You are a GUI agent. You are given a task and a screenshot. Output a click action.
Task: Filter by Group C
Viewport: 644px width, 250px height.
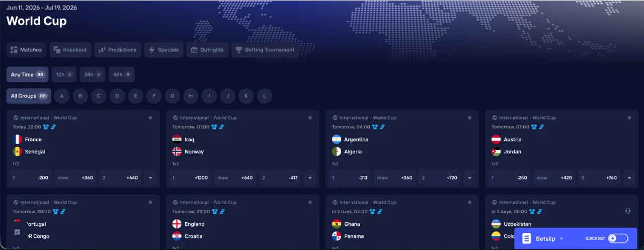[x=99, y=96]
